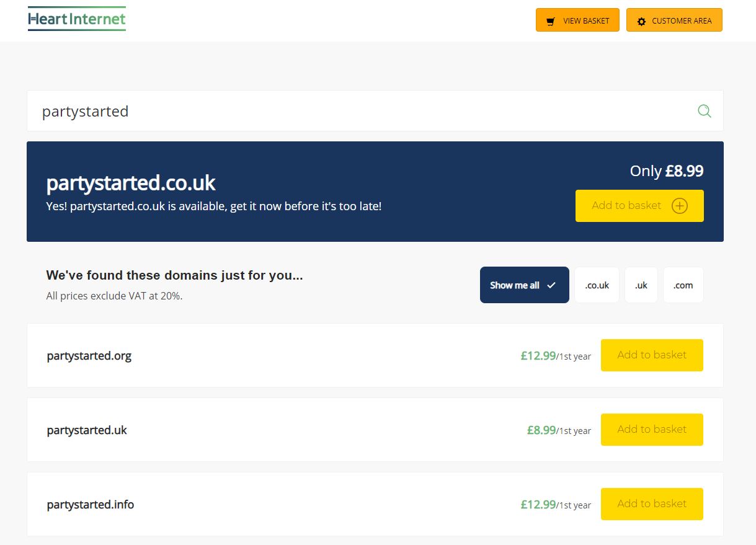Click into the domain search field

360,111
